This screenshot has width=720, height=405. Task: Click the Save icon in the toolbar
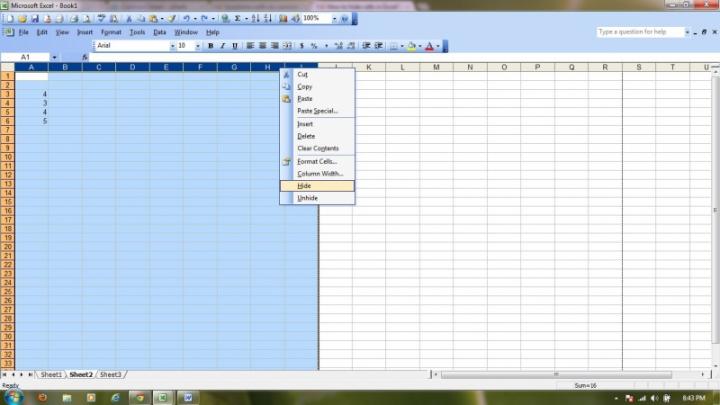(35, 18)
